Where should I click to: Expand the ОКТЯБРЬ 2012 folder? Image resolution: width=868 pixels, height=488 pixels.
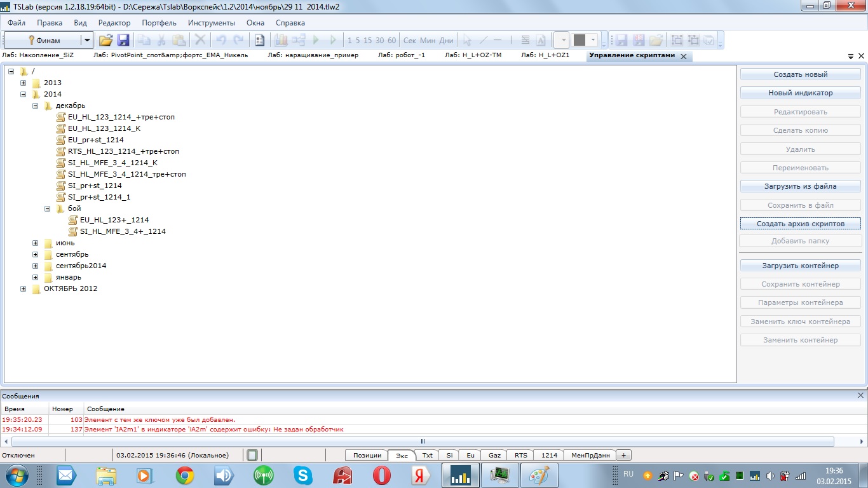pos(24,288)
